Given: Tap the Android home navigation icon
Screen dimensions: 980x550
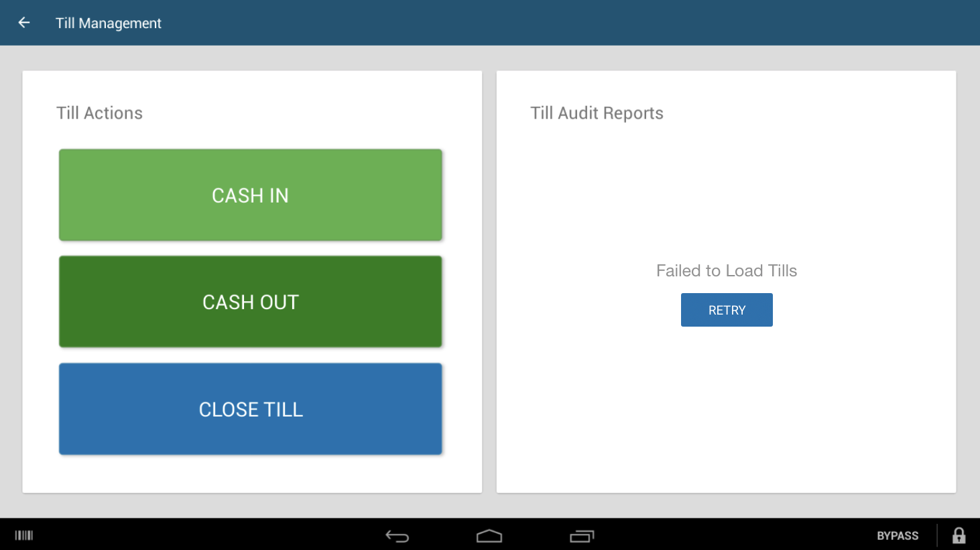Looking at the screenshot, I should (x=489, y=536).
